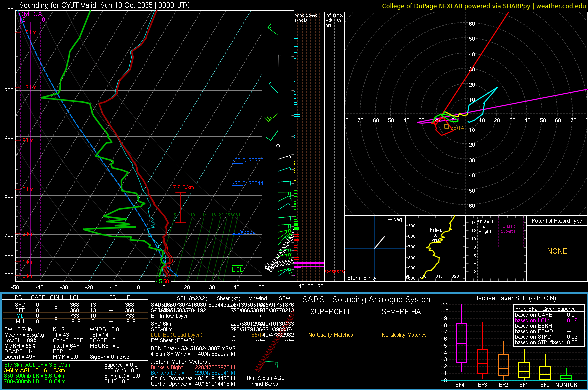
Task: Click No Quality Matches under SEVERE HAIL
Action: click(404, 335)
